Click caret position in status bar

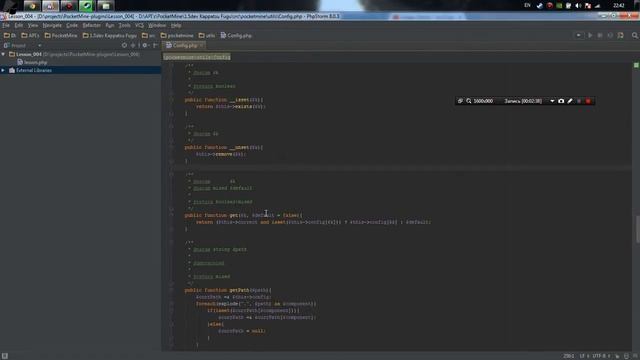569,356
